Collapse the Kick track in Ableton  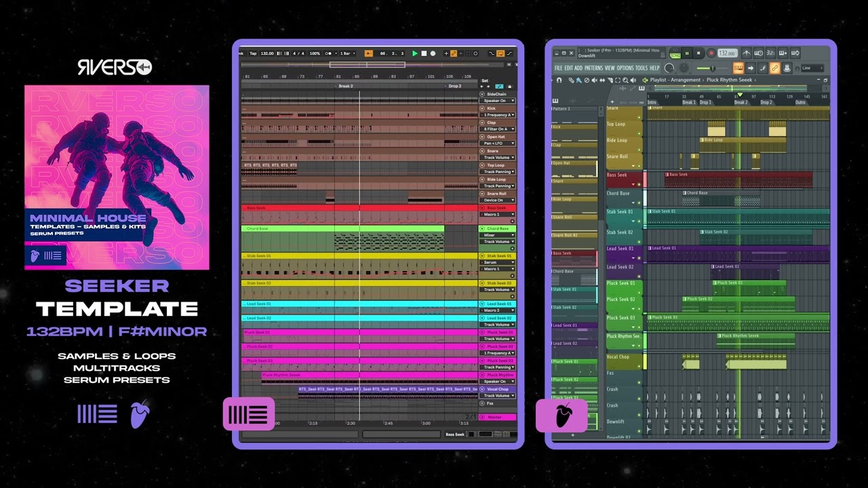[x=482, y=108]
